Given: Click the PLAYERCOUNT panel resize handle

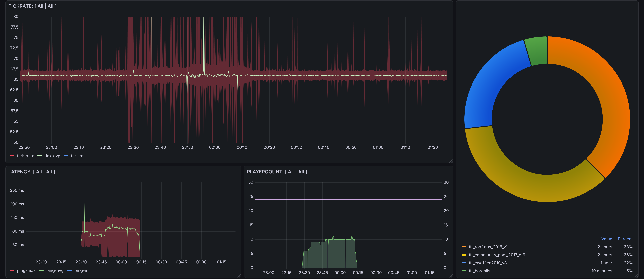Looking at the screenshot, I should click(x=451, y=276).
